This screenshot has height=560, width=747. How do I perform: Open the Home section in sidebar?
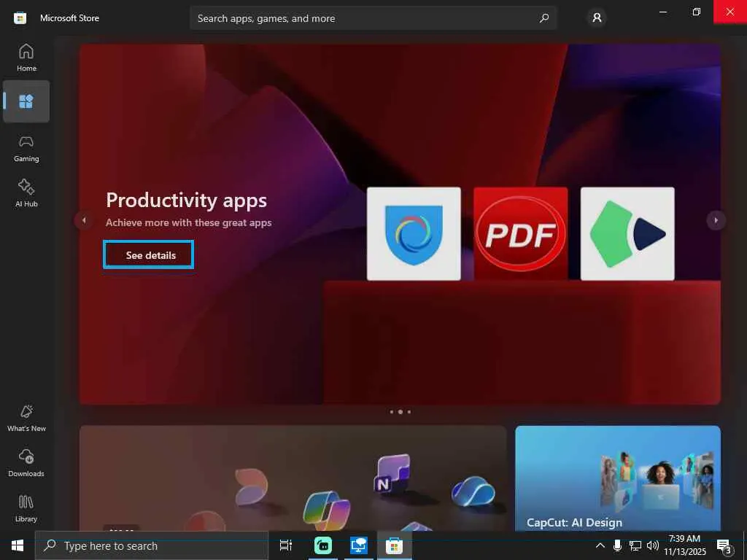26,58
